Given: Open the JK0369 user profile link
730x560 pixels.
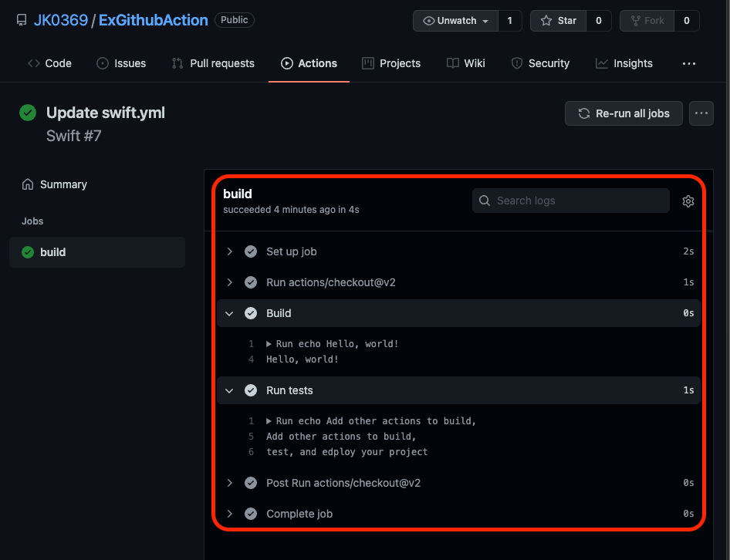Looking at the screenshot, I should click(x=60, y=20).
